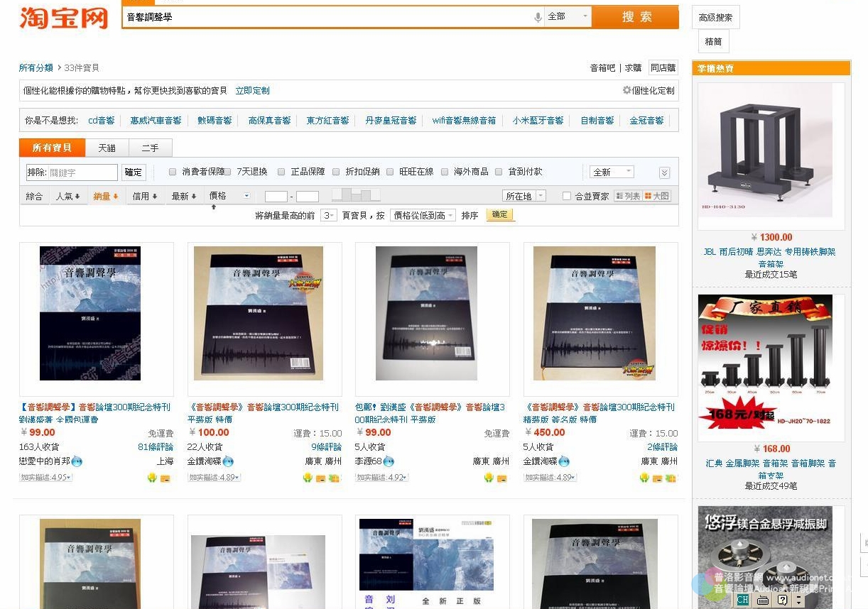868x609 pixels.
Task: Switch to 大图 large image view
Action: (x=657, y=196)
